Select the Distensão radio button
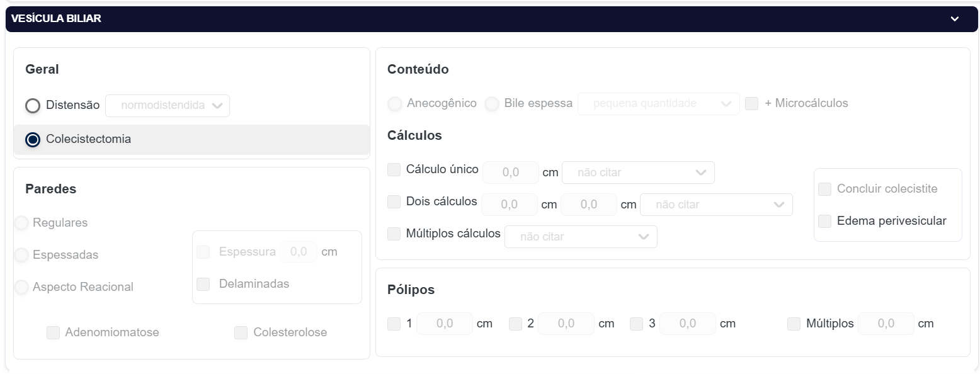The width and height of the screenshot is (980, 374). pyautogui.click(x=33, y=106)
